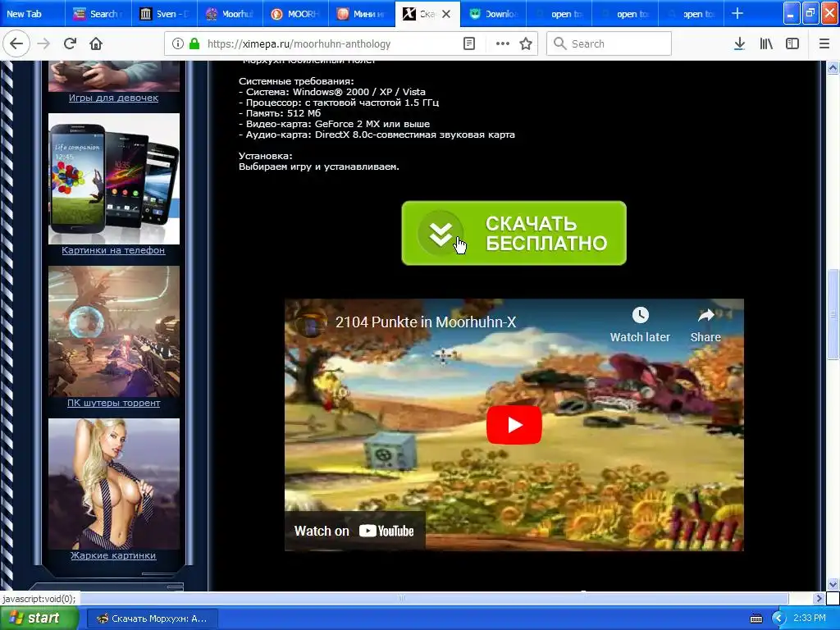Switch to the Moorhuhn tab with purple icon

point(230,14)
